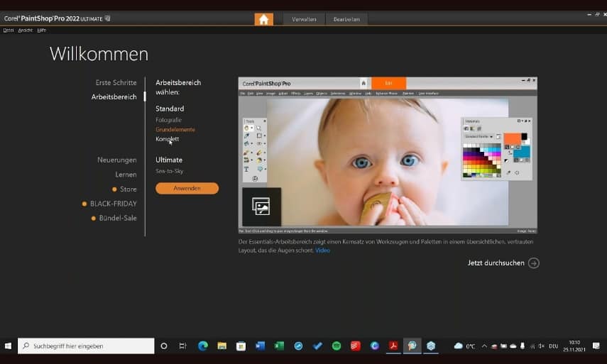
Task: Open the Video link in the description
Action: [x=322, y=250]
